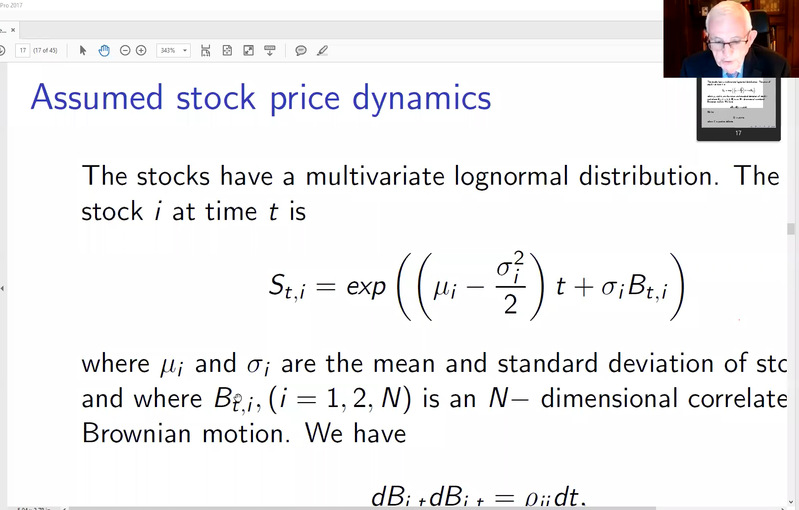Expand the left navigation pane

[3, 288]
